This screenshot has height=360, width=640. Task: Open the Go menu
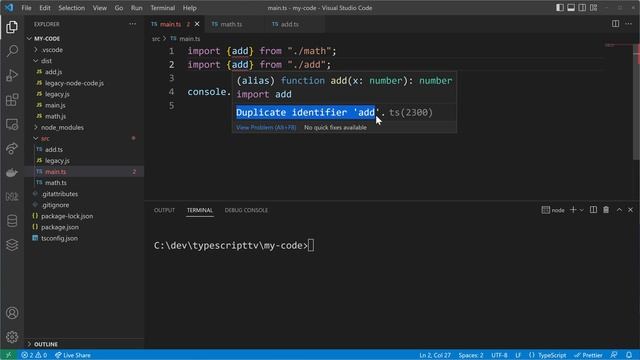119,8
